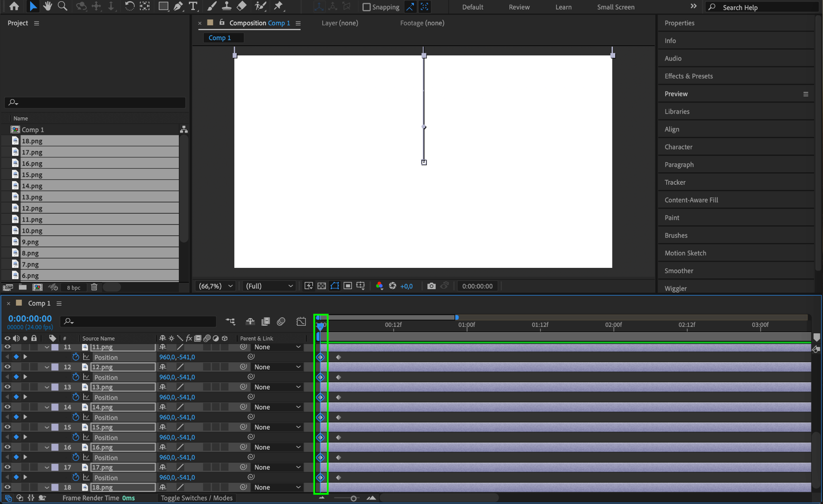
Task: Open the Effects & Presets panel
Action: pyautogui.click(x=688, y=76)
